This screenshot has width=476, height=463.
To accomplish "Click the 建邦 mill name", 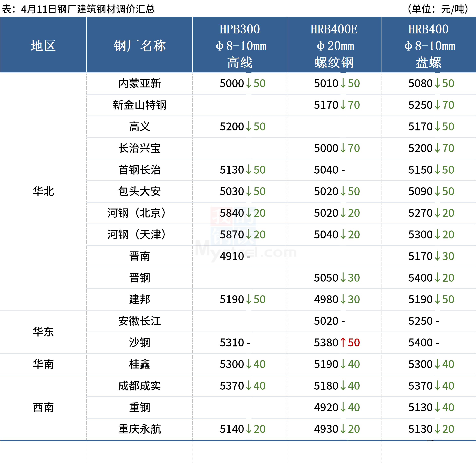I will point(140,299).
